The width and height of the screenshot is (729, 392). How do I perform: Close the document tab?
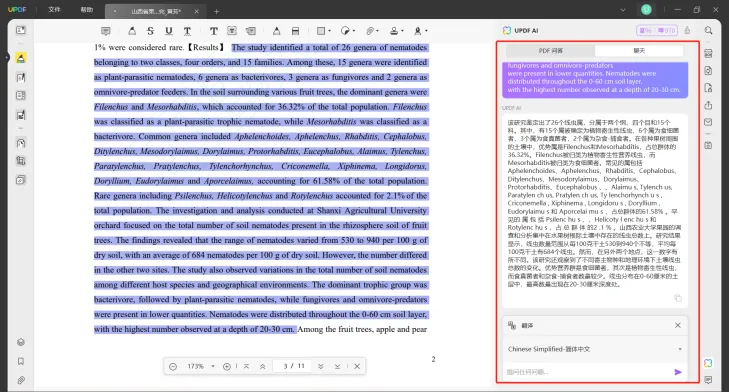(x=196, y=11)
